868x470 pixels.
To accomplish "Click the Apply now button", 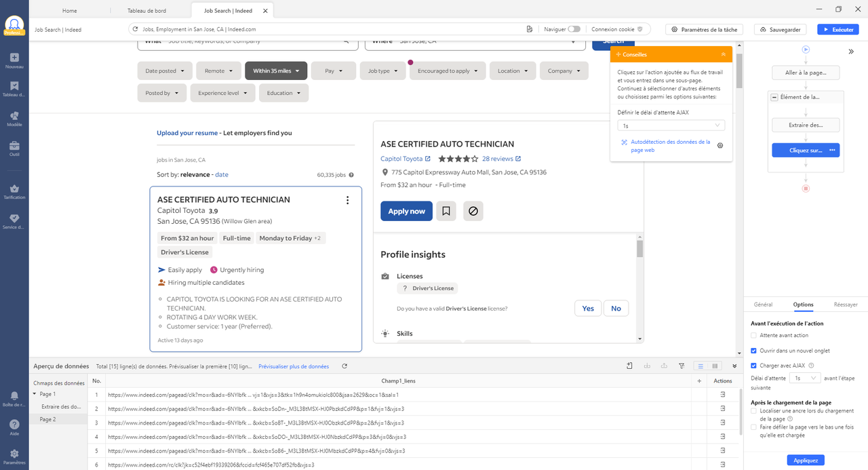I will tap(406, 211).
